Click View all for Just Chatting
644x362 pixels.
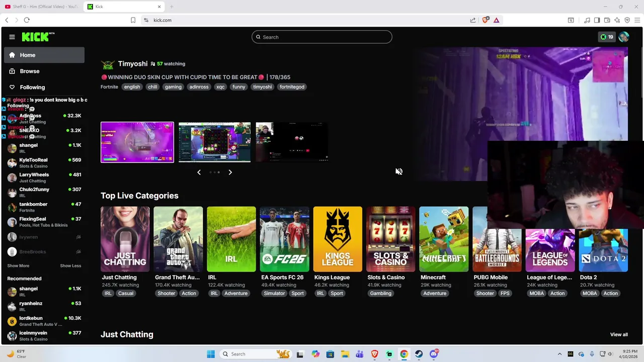coord(619,335)
